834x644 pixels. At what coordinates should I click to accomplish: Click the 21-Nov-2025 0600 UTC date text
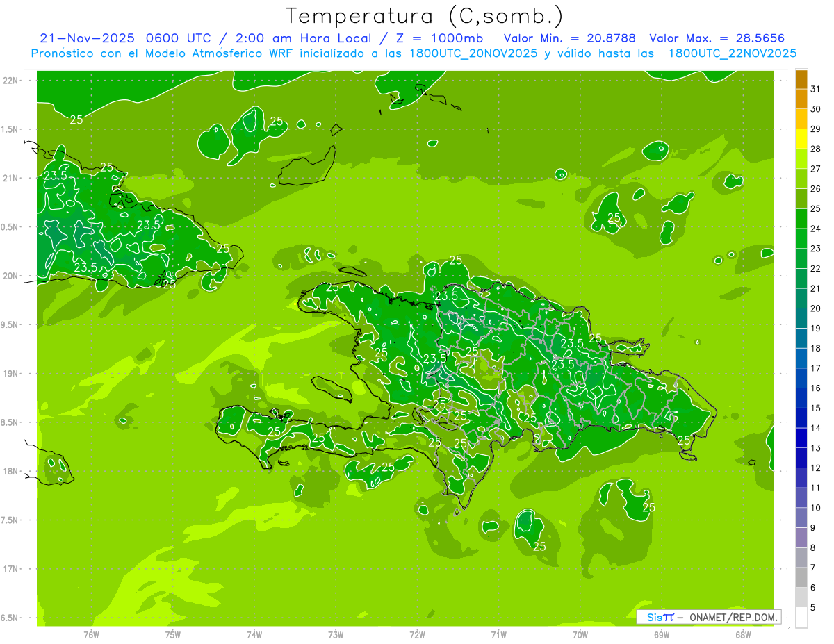coord(127,38)
